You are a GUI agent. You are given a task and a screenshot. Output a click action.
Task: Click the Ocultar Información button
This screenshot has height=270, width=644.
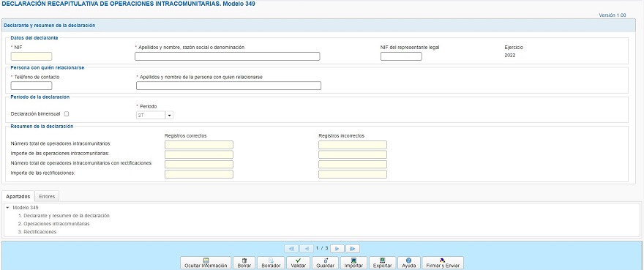click(206, 263)
